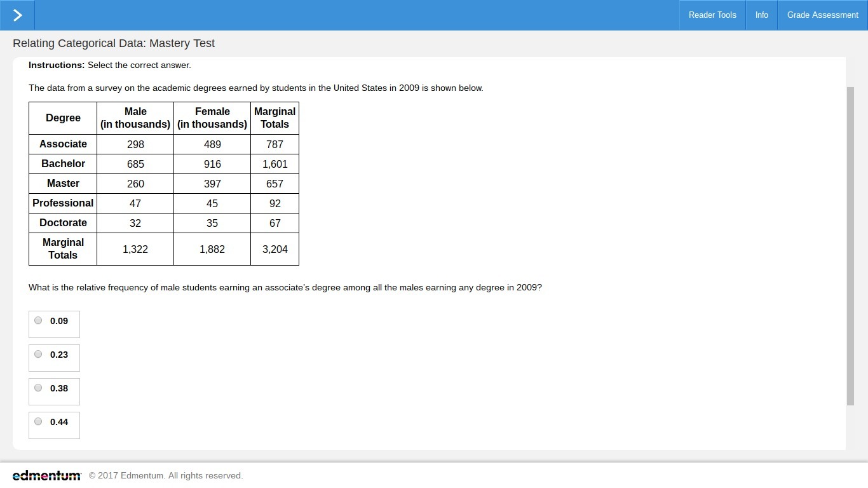Screen dimensions: 868x488
Task: Click the Professional marginal total 92
Action: (x=275, y=203)
